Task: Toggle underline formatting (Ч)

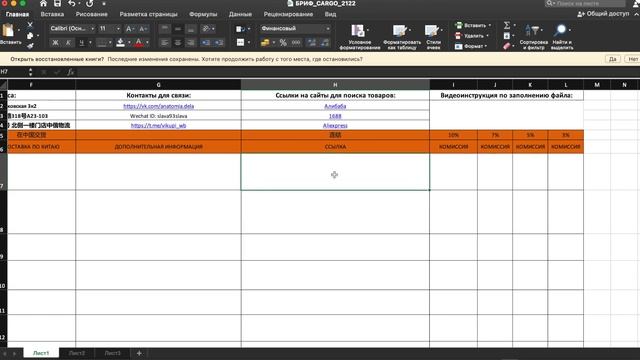Action: [82, 42]
